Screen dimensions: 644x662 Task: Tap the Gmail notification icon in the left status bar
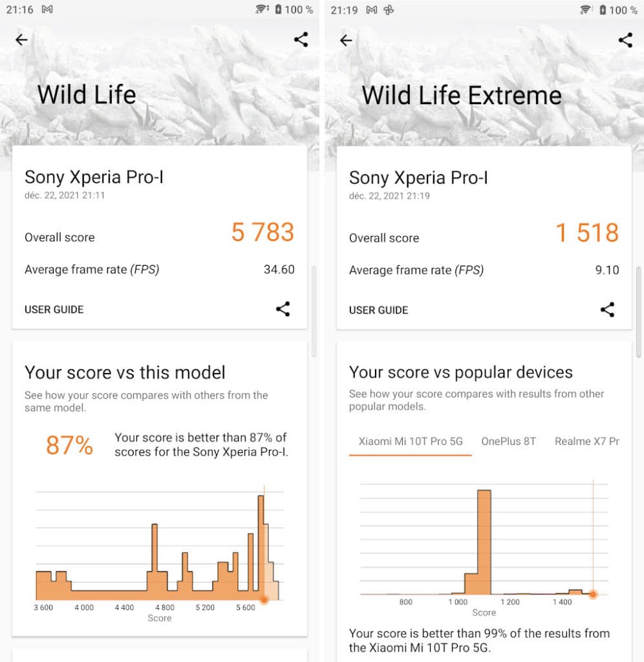(x=47, y=9)
